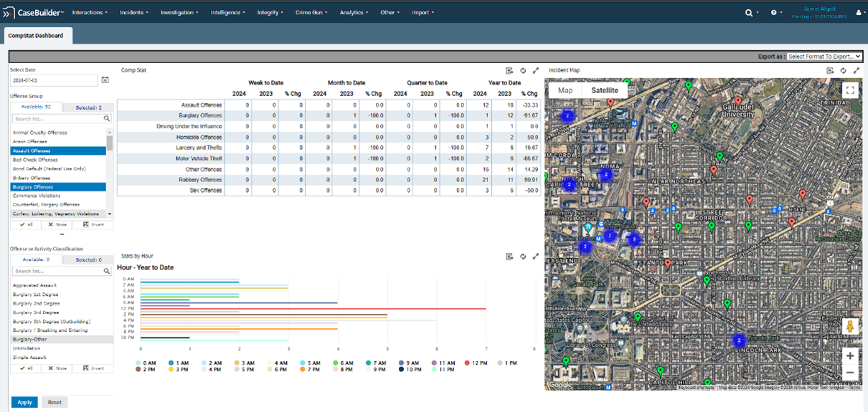
Task: Zoom in on the incident map
Action: click(x=850, y=356)
